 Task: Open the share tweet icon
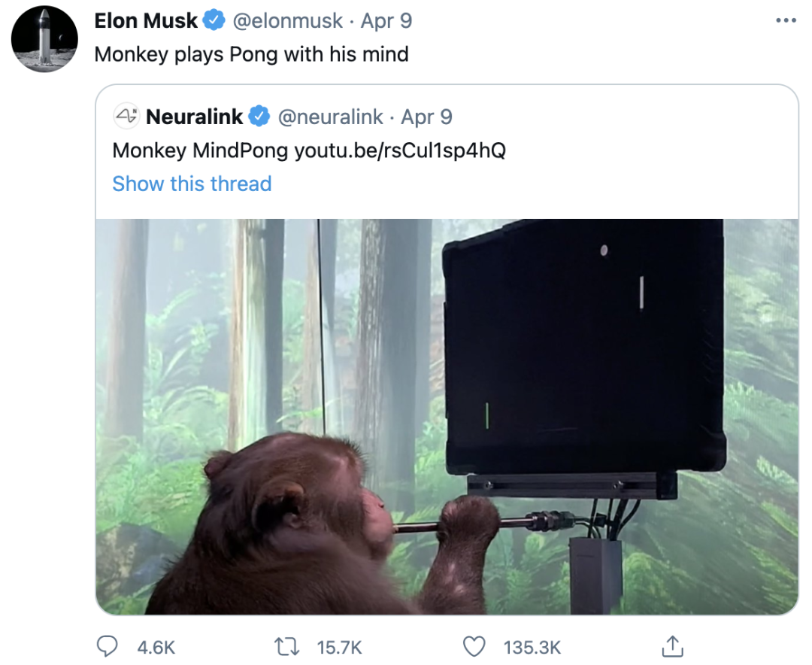tap(671, 645)
